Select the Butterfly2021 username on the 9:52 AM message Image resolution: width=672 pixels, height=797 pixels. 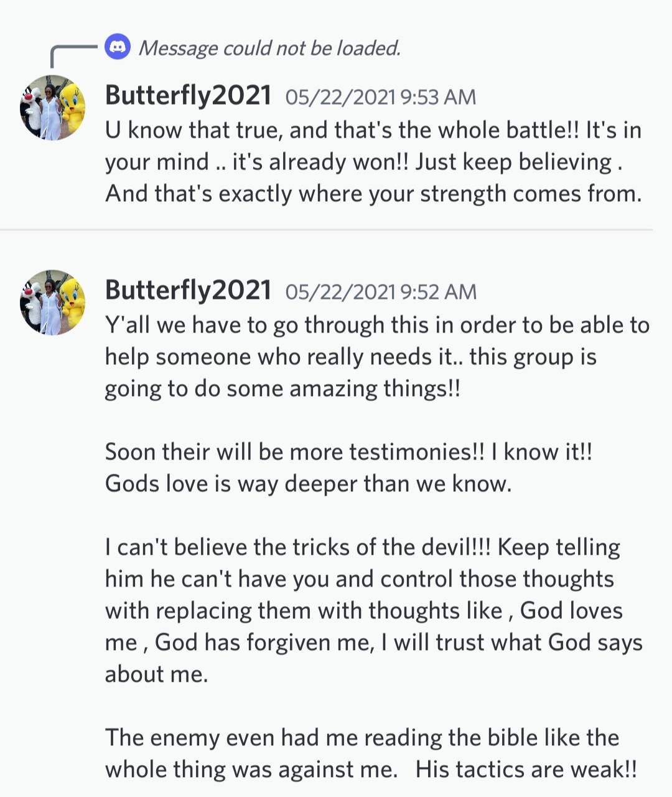click(x=188, y=290)
